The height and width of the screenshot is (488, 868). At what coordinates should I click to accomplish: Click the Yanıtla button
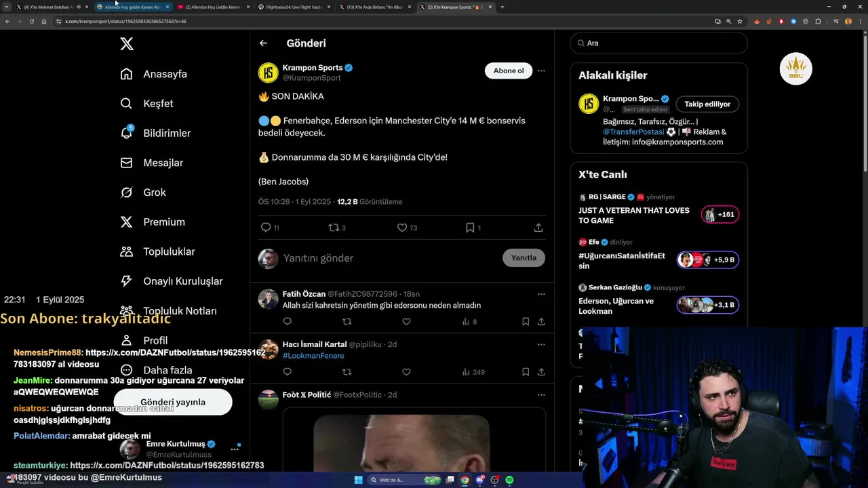[524, 258]
